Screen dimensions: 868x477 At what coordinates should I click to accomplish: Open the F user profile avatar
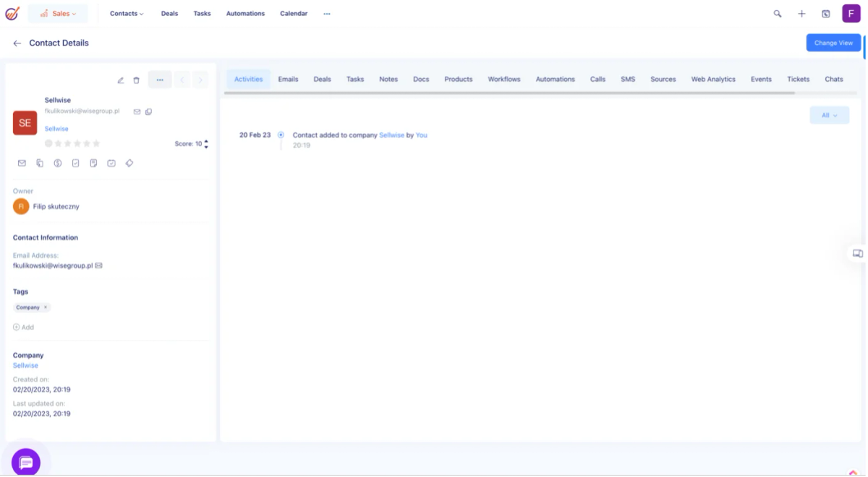coord(851,13)
